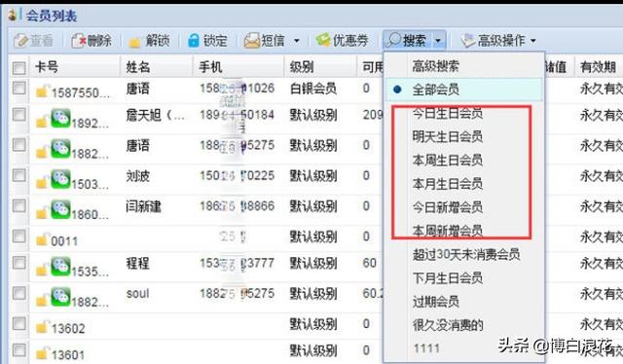623x364 pixels.
Task: Click the WeChat icon in 詹天旭 row
Action: [x=60, y=118]
